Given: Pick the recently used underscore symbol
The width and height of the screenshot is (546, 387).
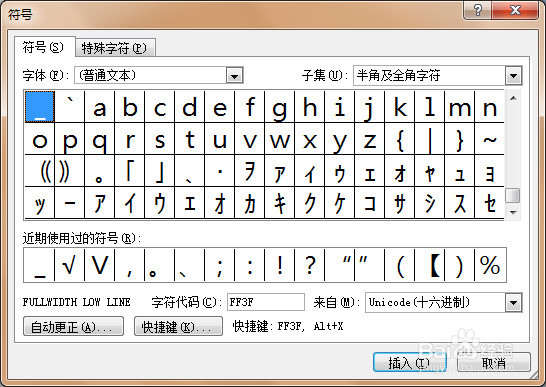Looking at the screenshot, I should (39, 265).
